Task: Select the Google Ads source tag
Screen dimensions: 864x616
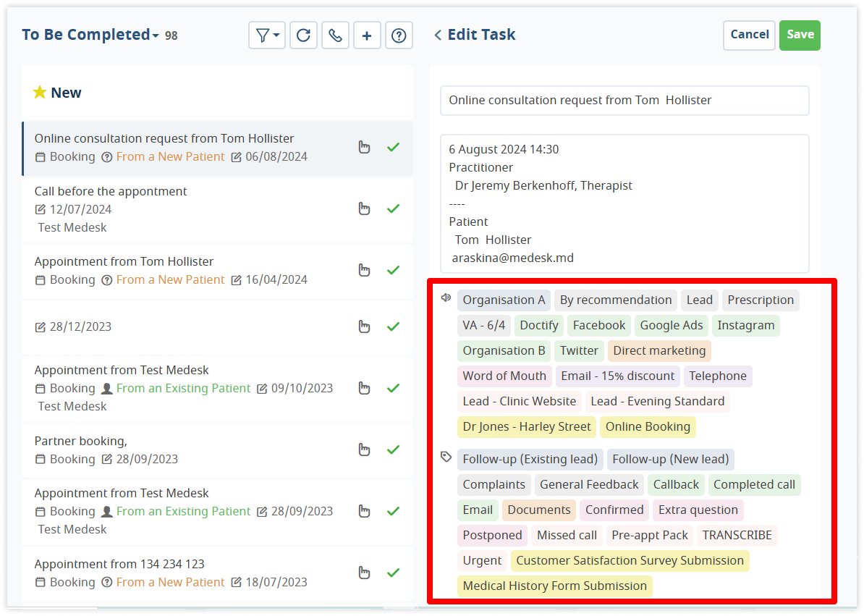Action: (x=671, y=326)
